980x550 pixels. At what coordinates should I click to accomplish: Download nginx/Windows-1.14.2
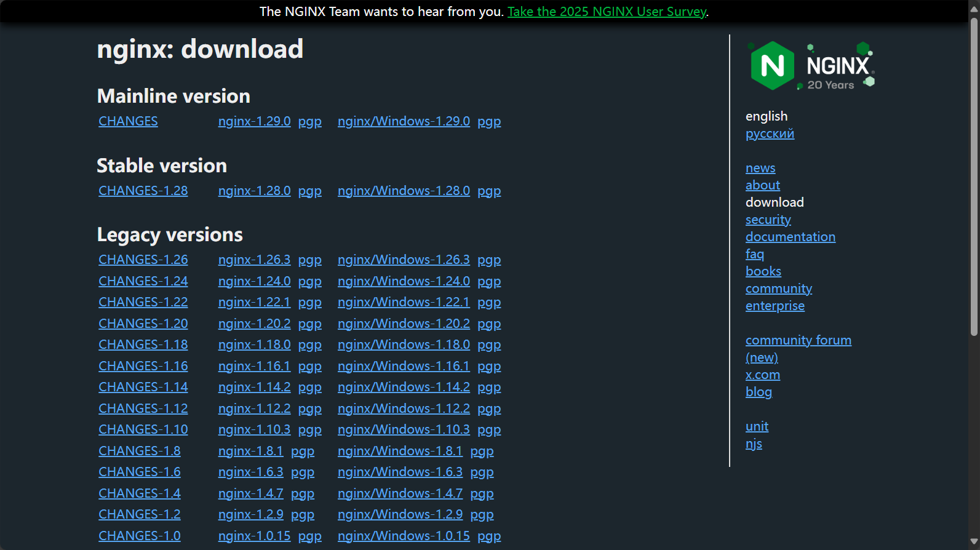coord(404,387)
